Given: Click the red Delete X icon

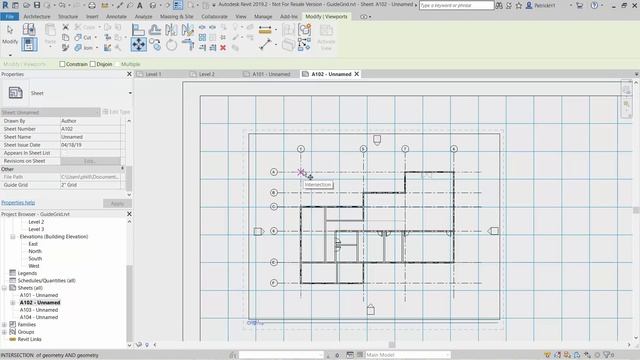Looking at the screenshot, I should [x=223, y=48].
